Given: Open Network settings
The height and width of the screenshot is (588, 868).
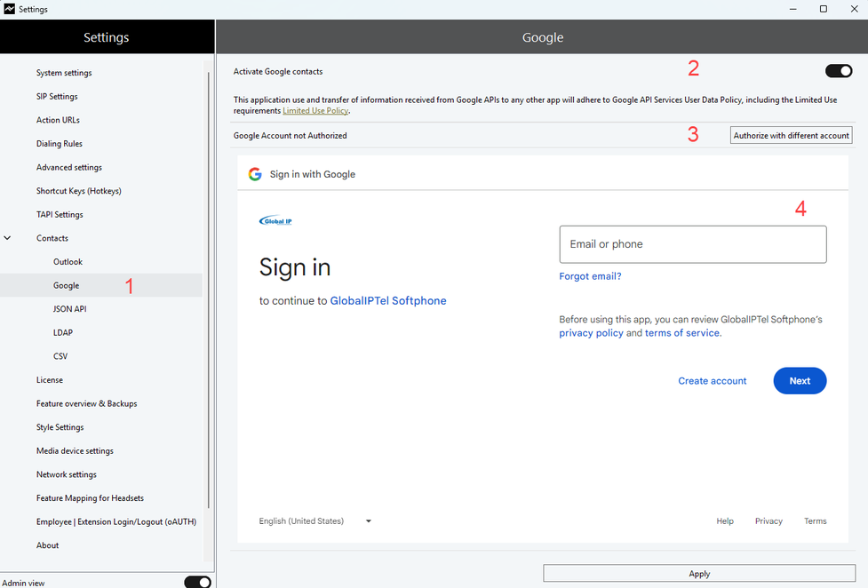Looking at the screenshot, I should pos(67,474).
